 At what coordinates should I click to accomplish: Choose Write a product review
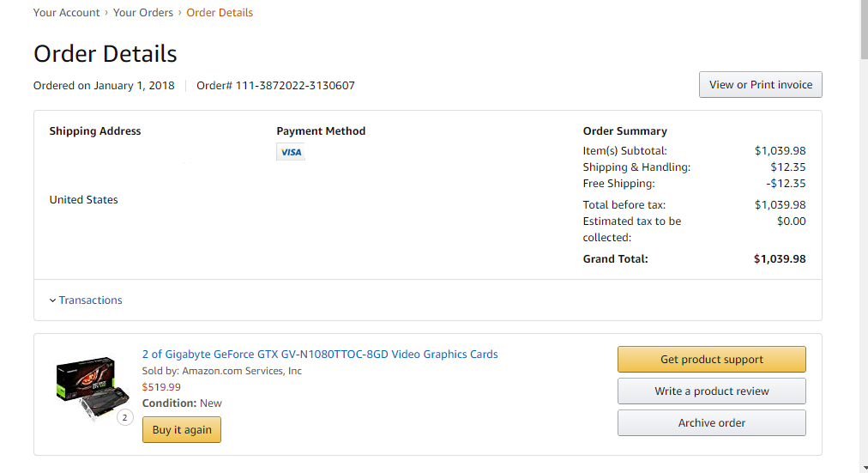coord(711,391)
